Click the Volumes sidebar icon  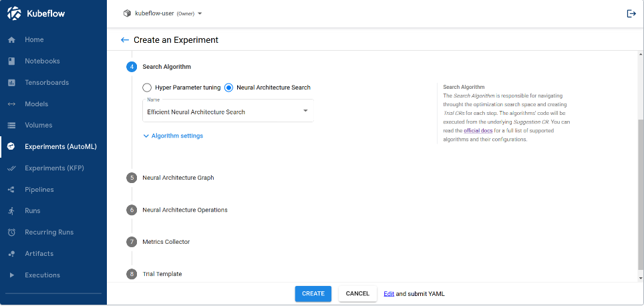(11, 126)
